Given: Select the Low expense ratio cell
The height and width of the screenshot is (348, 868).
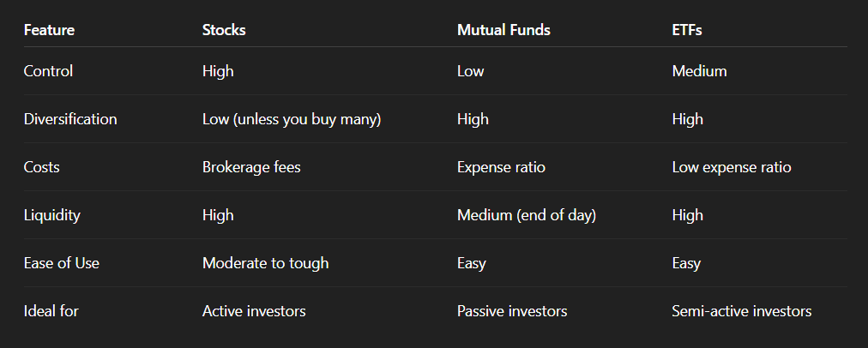Looking at the screenshot, I should click(x=732, y=168).
